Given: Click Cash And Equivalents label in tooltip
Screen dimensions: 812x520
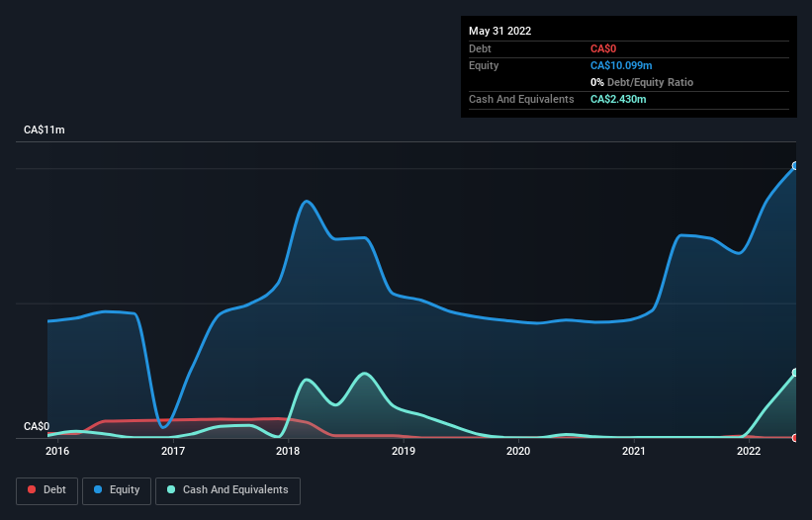Looking at the screenshot, I should (521, 99).
